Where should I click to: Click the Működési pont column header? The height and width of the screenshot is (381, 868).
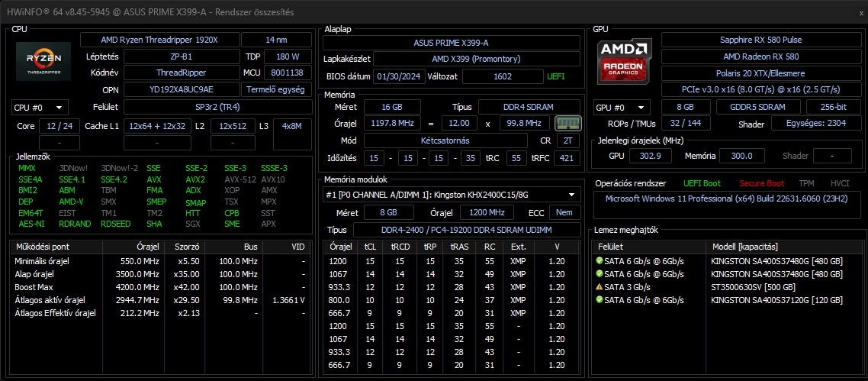tap(56, 247)
